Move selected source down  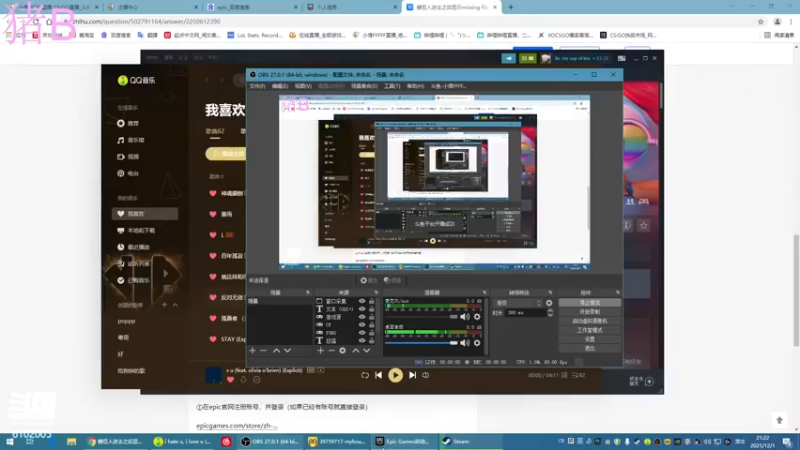point(366,351)
